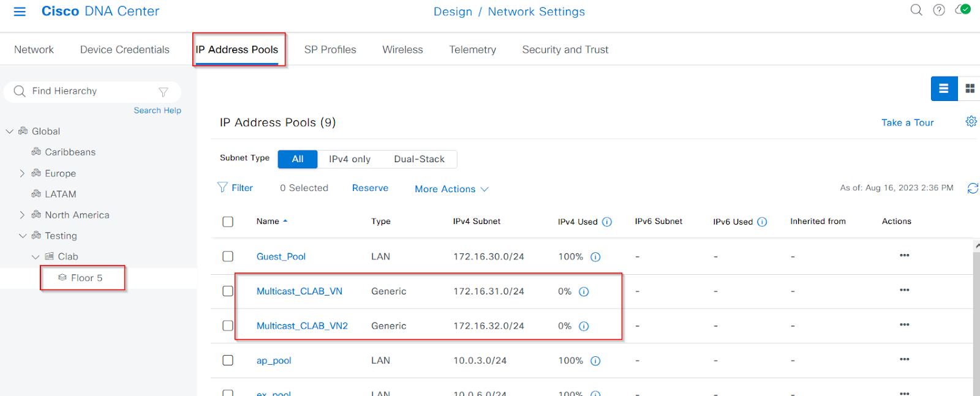Switch to grid card view
Screen dimensions: 980x396
point(970,89)
